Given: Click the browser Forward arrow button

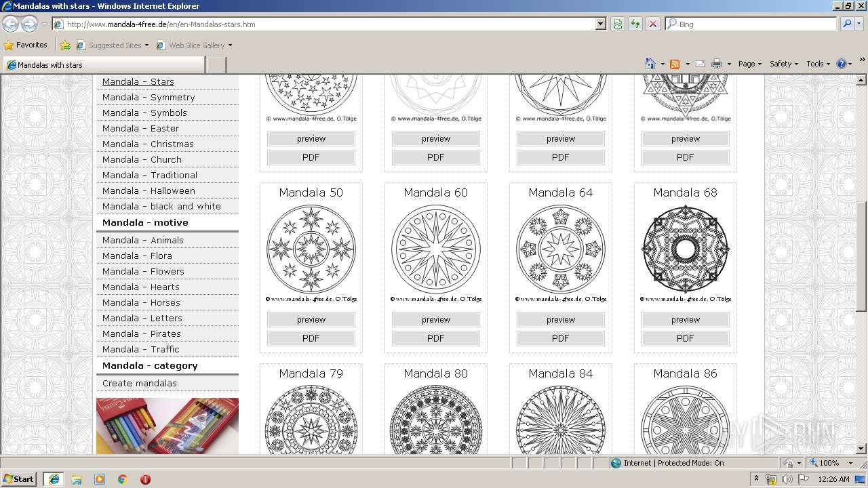Looking at the screenshot, I should pyautogui.click(x=29, y=24).
